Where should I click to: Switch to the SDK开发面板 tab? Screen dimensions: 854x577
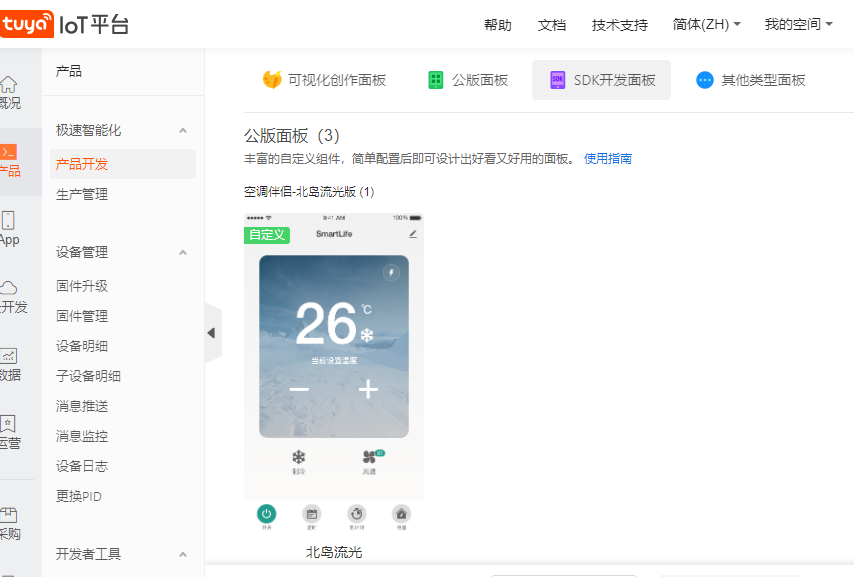point(601,80)
